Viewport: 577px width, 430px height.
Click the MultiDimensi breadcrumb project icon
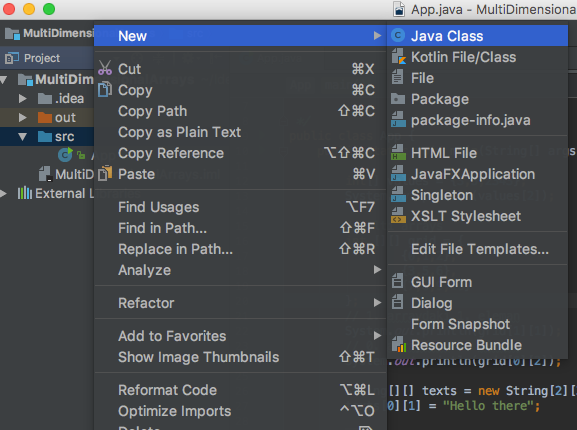pyautogui.click(x=13, y=34)
